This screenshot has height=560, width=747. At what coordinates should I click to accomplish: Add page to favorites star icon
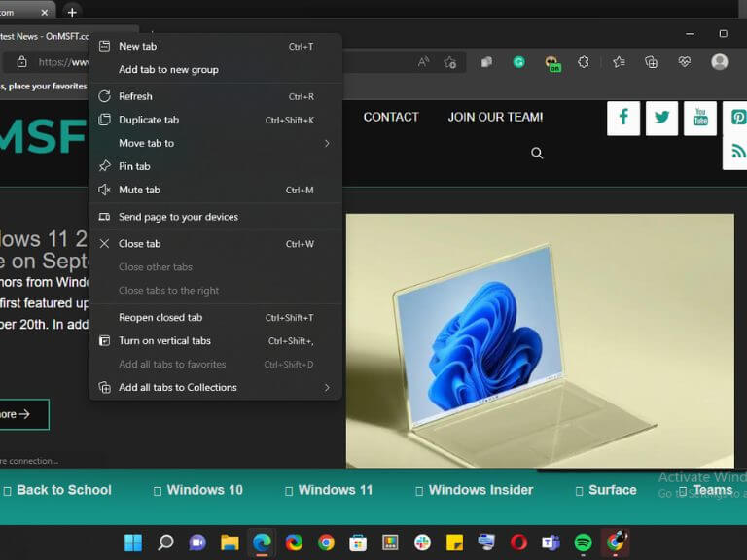450,62
